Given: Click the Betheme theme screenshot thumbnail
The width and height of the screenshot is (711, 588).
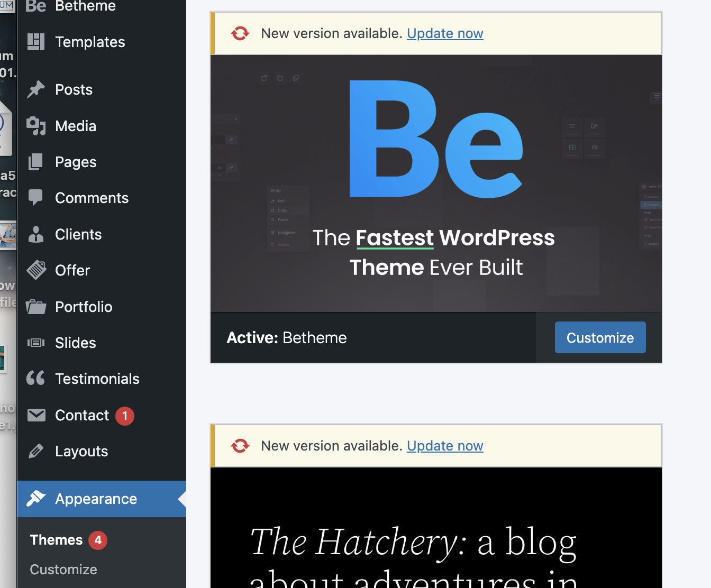Looking at the screenshot, I should [436, 183].
